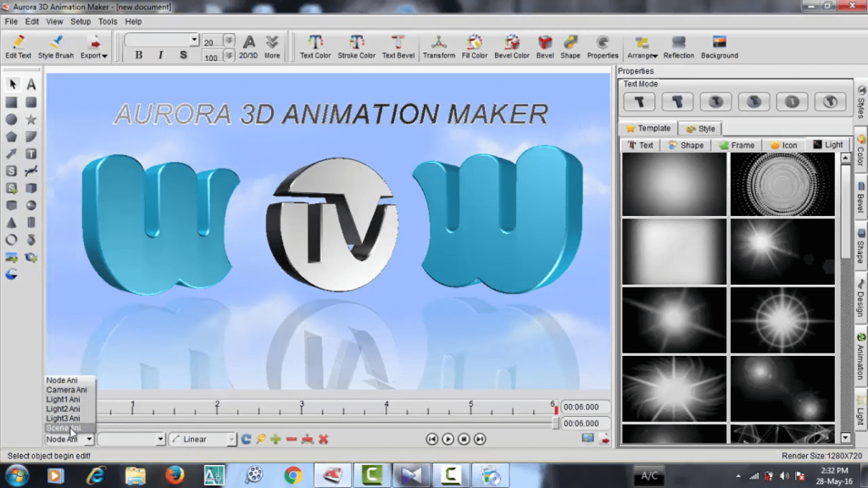
Task: Toggle the 2D/3D text mode
Action: coord(248,47)
